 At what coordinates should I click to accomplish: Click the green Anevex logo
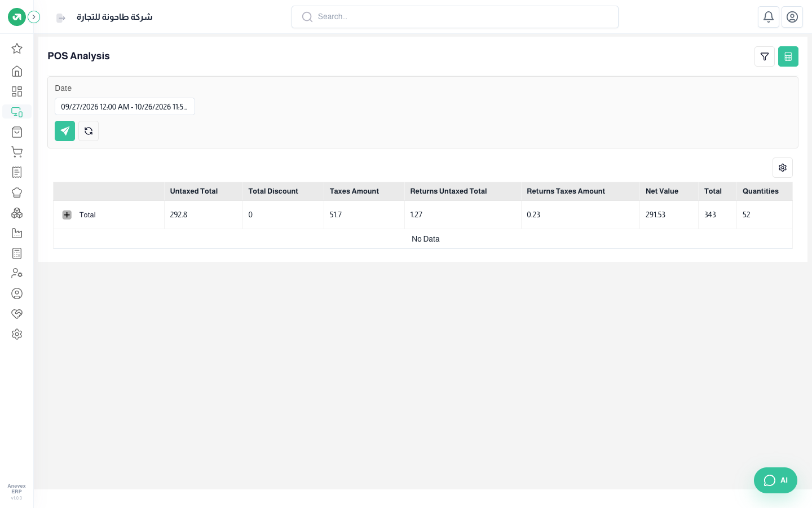17,17
